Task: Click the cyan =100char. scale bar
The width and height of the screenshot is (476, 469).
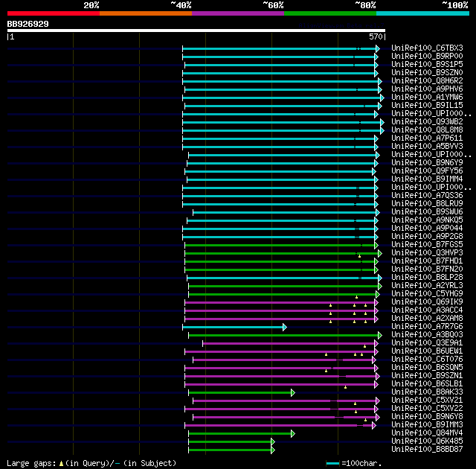Action: [x=332, y=464]
